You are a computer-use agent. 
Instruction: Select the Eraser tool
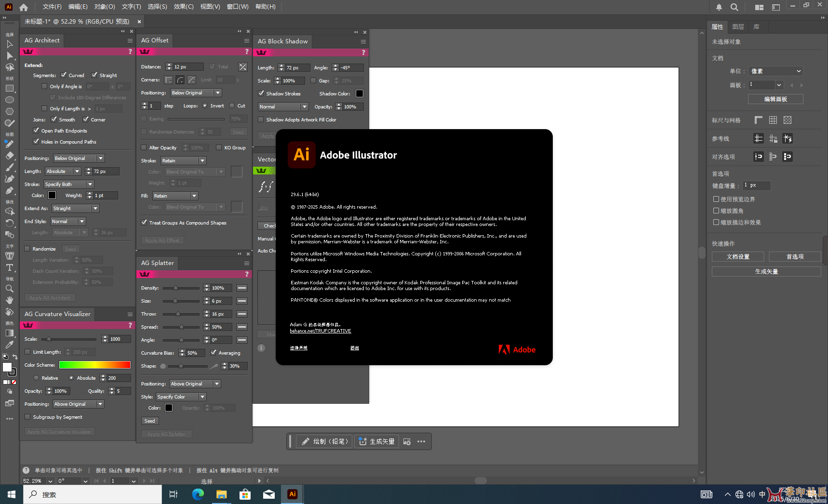(9, 156)
